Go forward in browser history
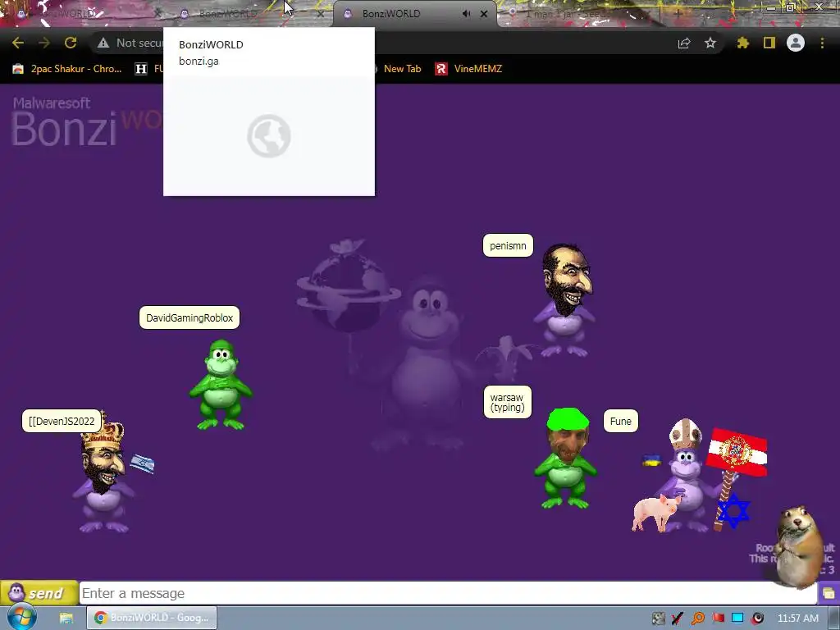Viewport: 840px width, 630px height. (44, 43)
